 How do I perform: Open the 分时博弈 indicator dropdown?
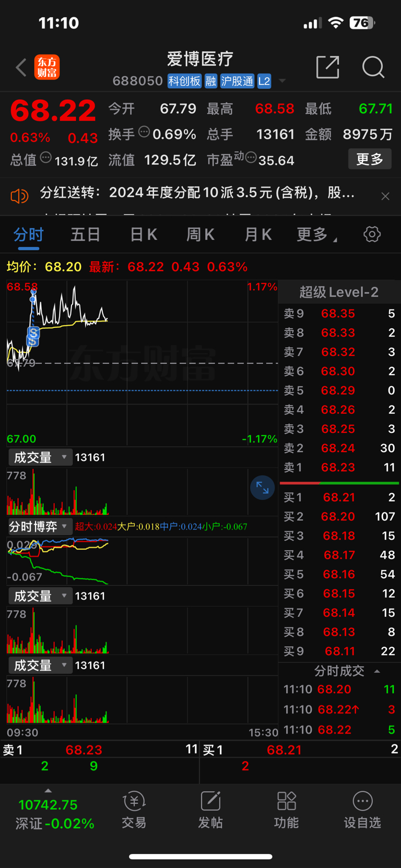pos(40,526)
